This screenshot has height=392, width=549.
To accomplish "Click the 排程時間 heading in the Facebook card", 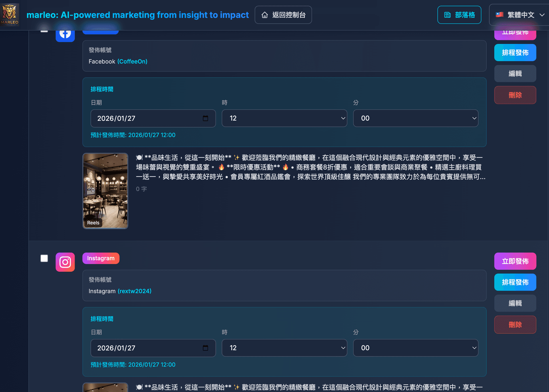I will (102, 89).
